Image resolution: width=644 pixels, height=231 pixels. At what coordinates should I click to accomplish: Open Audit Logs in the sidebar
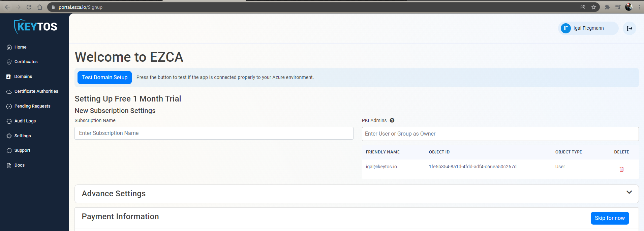coord(25,121)
